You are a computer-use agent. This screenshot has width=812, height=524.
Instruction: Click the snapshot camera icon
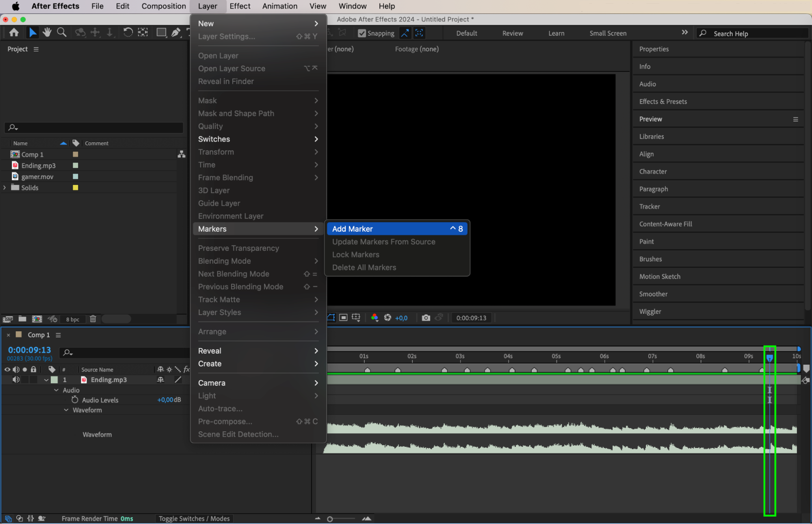(x=426, y=318)
